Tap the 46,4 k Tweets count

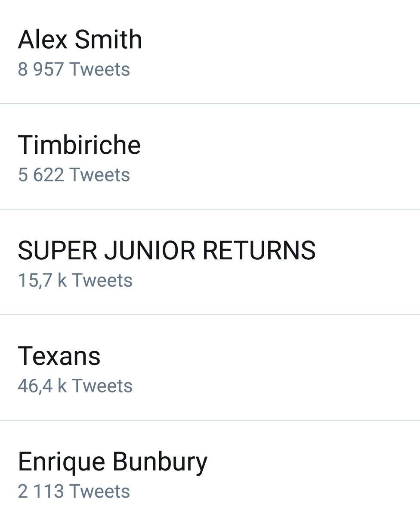coord(75,386)
